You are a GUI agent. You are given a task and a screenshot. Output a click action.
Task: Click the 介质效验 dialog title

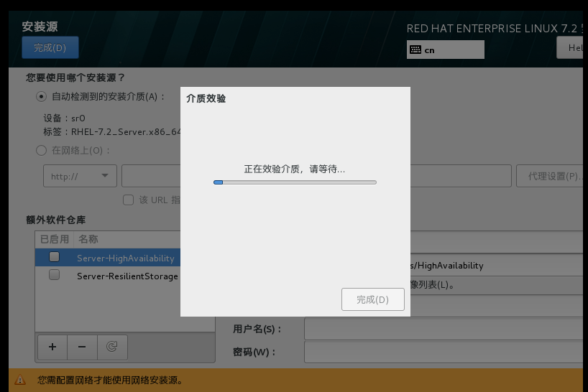click(206, 98)
